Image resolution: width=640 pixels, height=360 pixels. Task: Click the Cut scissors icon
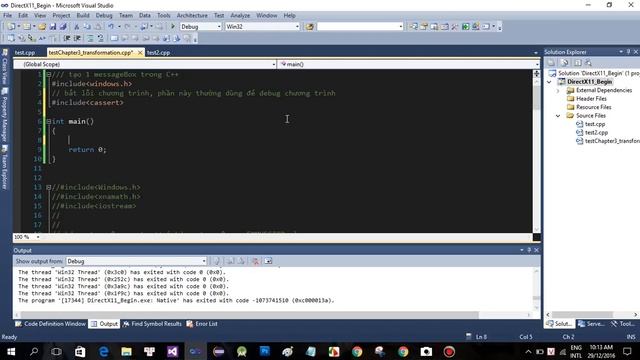point(76,27)
